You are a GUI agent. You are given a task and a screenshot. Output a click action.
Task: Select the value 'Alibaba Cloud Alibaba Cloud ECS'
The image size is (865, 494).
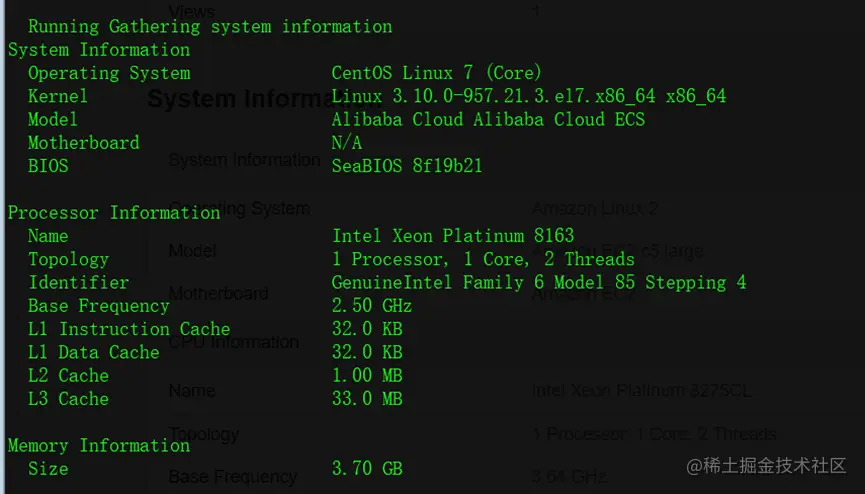tap(488, 119)
